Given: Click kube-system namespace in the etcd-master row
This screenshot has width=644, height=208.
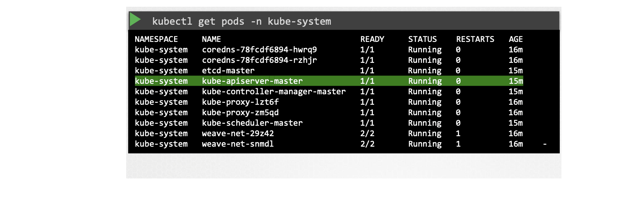Looking at the screenshot, I should pyautogui.click(x=161, y=71).
